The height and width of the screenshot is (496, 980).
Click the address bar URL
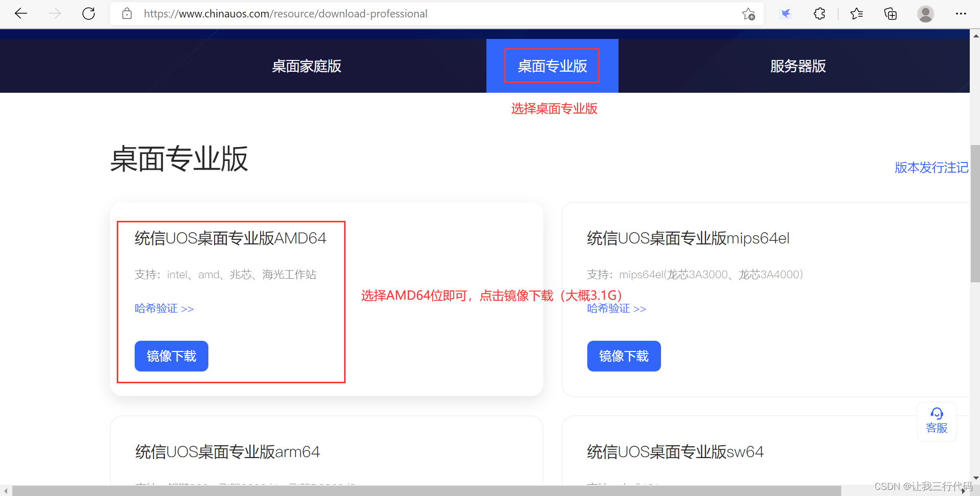pyautogui.click(x=285, y=14)
